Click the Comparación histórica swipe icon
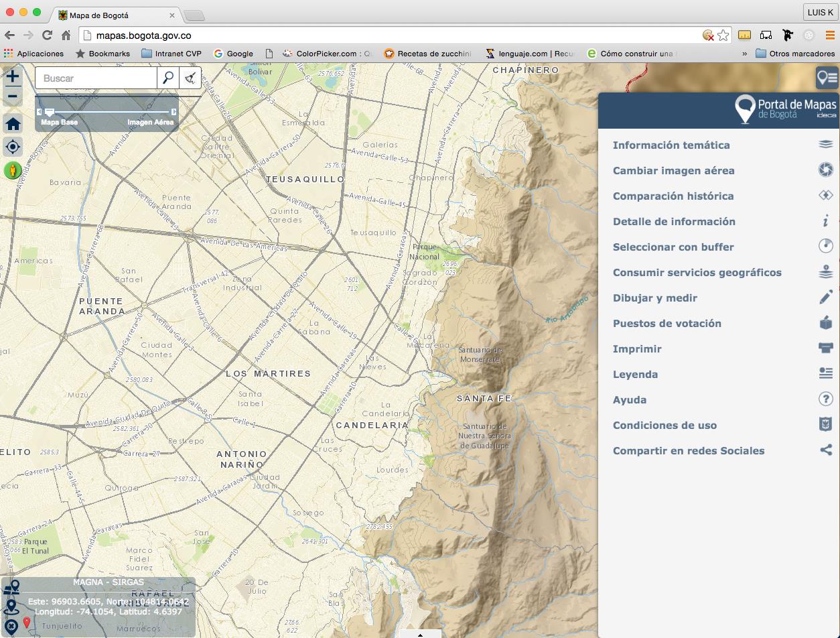The height and width of the screenshot is (638, 840). pos(826,196)
